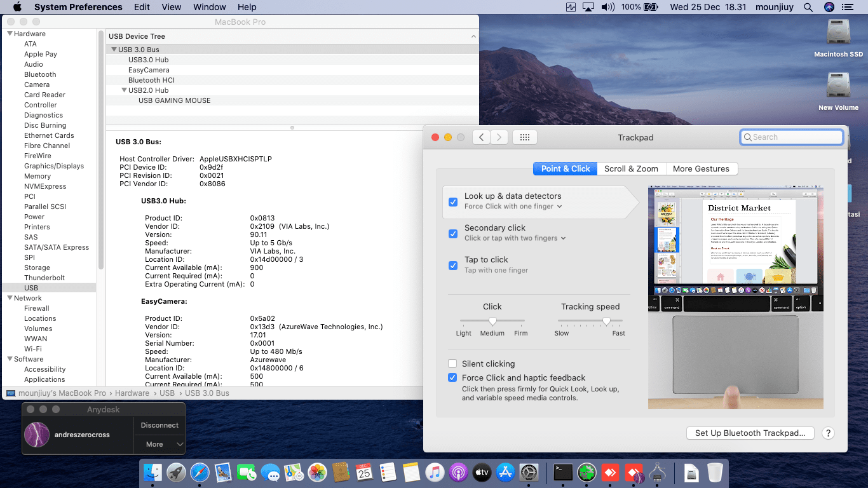Enable Silent clicking
Image resolution: width=868 pixels, height=488 pixels.
452,364
